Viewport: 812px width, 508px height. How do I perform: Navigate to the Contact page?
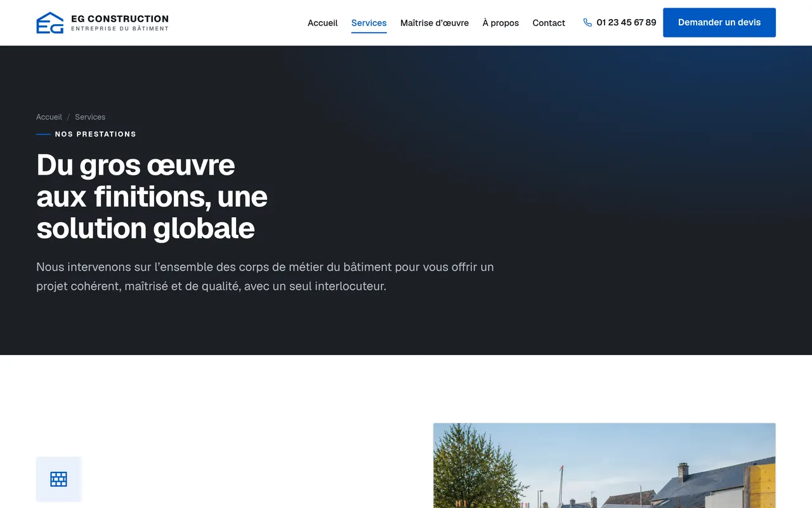pos(549,23)
